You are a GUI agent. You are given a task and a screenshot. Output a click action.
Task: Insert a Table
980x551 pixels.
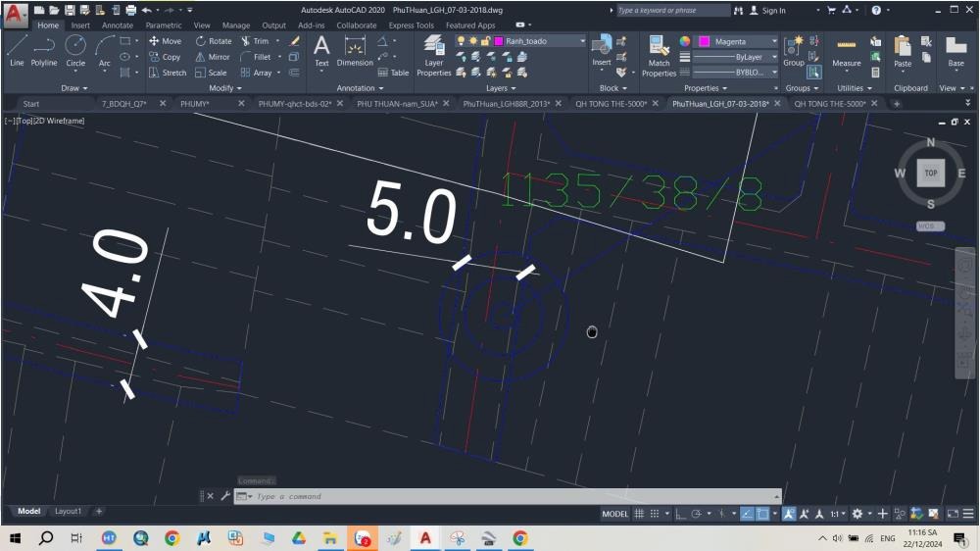coord(393,73)
